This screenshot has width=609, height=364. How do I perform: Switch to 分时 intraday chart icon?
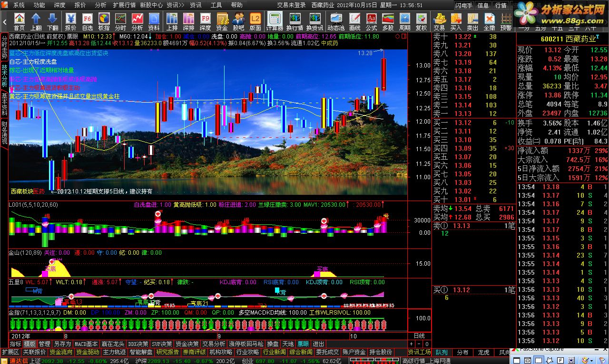120,22
